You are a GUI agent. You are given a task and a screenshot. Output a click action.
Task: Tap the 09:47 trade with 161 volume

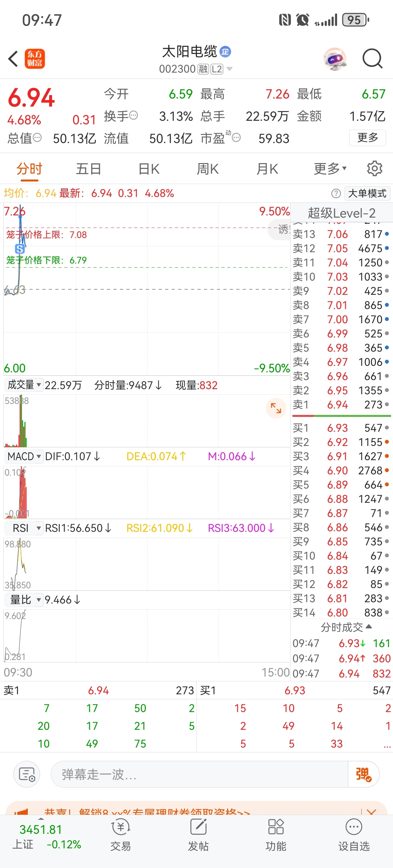coord(341,643)
